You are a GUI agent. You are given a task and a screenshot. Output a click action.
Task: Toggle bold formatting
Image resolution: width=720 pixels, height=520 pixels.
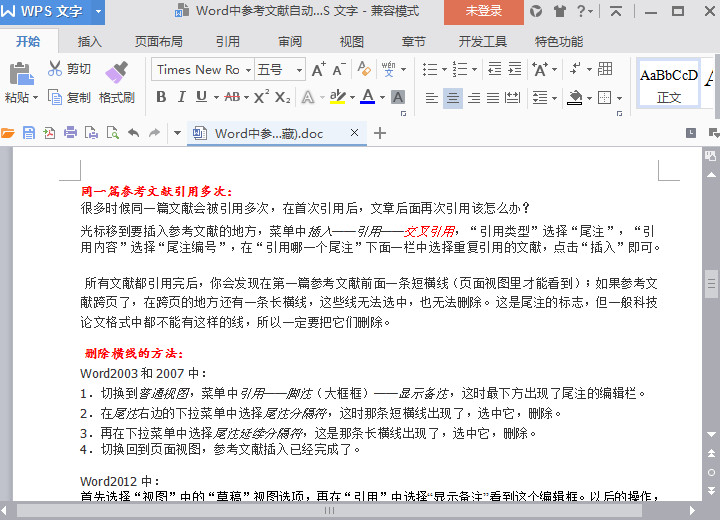coord(161,97)
